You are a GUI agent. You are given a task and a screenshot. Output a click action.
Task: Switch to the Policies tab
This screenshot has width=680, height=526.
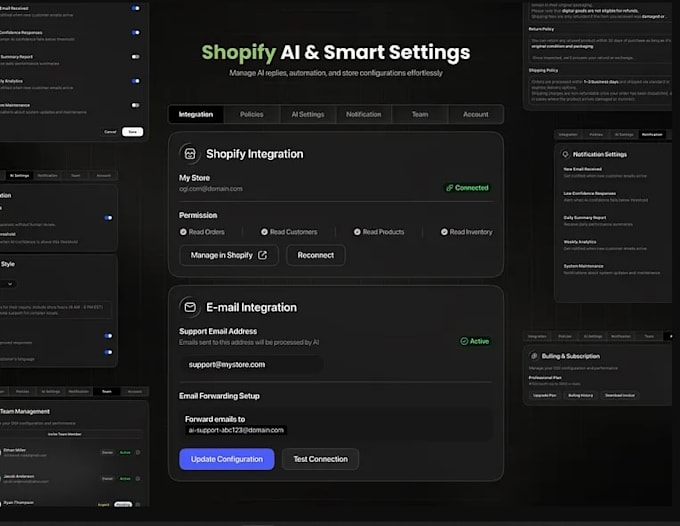(x=252, y=114)
